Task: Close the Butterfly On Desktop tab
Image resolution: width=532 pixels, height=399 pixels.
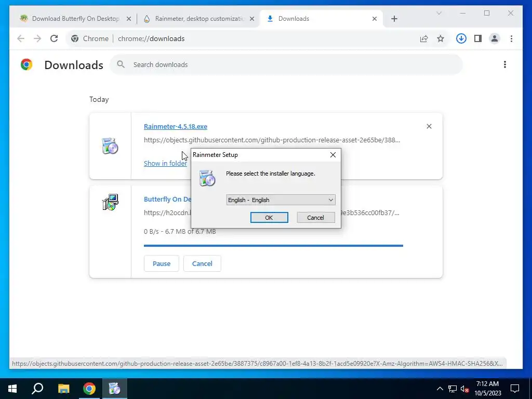Action: pos(129,19)
